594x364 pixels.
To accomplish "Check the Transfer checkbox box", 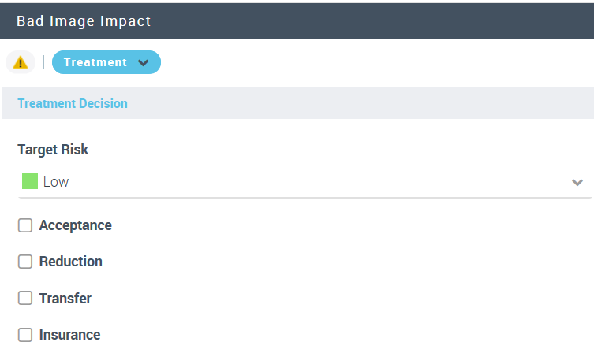I will point(25,298).
